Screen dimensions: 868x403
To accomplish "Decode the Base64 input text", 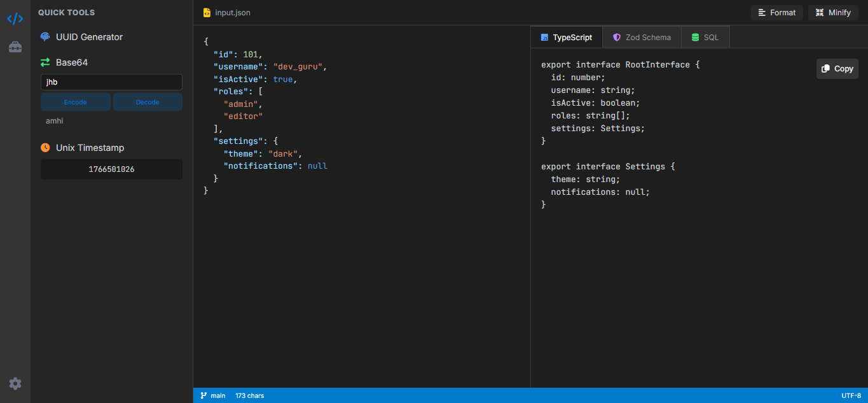I will [x=148, y=102].
